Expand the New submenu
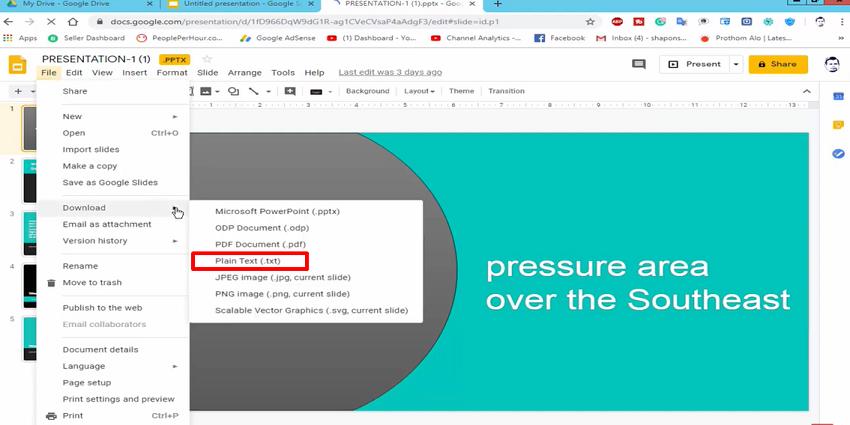 [x=175, y=117]
